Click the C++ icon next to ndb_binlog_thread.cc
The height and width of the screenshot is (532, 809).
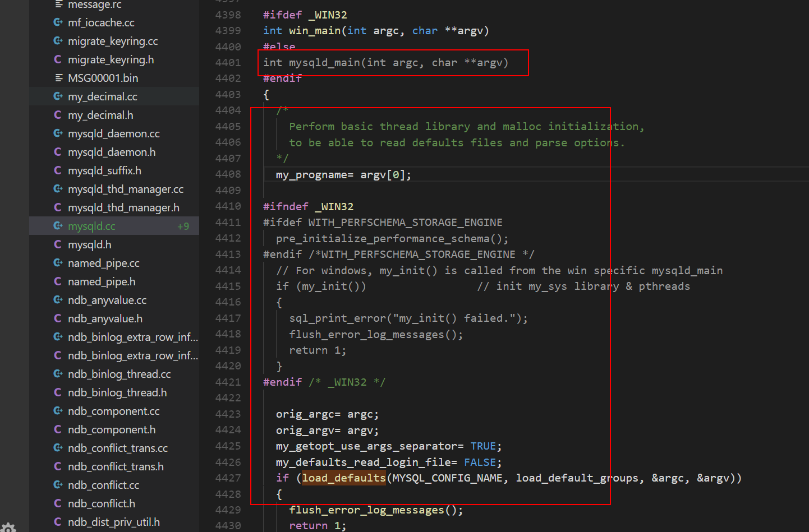coord(58,374)
